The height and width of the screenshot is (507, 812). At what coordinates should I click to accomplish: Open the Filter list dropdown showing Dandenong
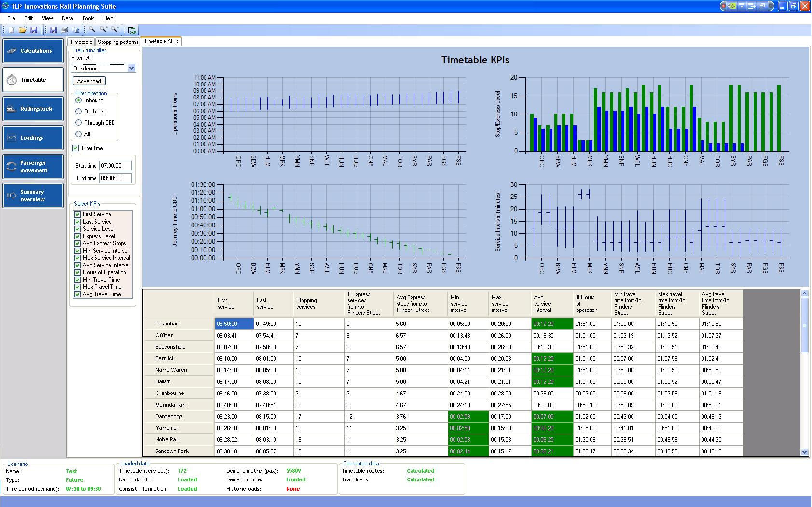(104, 68)
